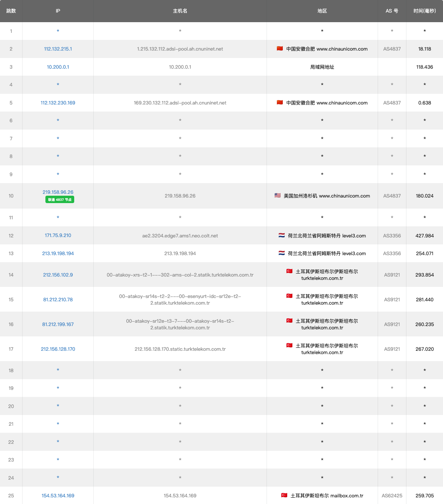The image size is (443, 504).
Task: Click time value 180.024
Action: coord(425,196)
